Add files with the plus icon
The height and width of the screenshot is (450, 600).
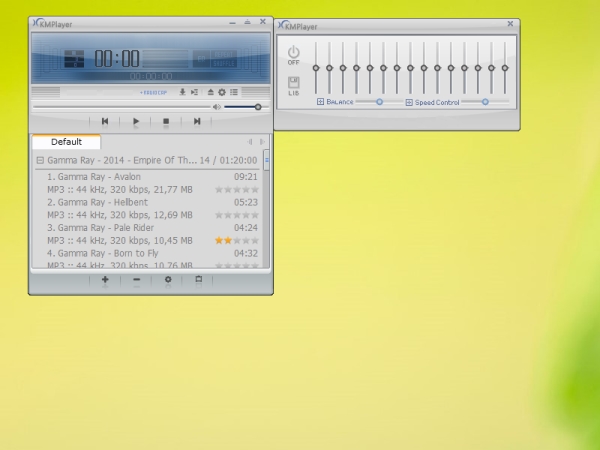click(105, 280)
